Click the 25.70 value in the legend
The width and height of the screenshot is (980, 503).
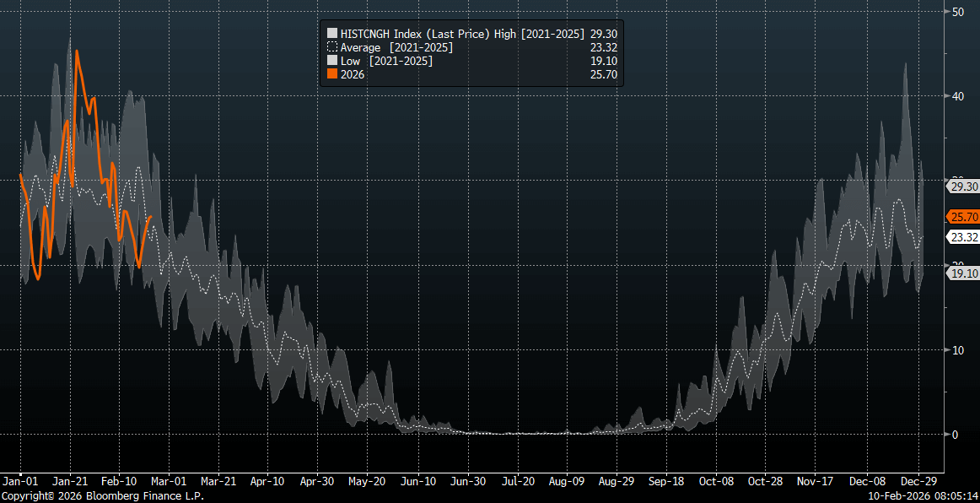click(605, 74)
